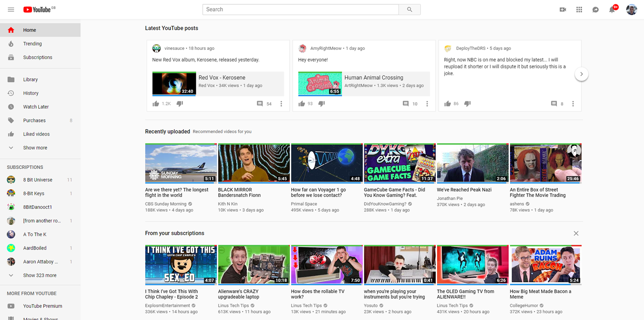Image resolution: width=644 pixels, height=320 pixels.
Task: Open the three-dot menu on DeployTheDRS post
Action: 573,103
